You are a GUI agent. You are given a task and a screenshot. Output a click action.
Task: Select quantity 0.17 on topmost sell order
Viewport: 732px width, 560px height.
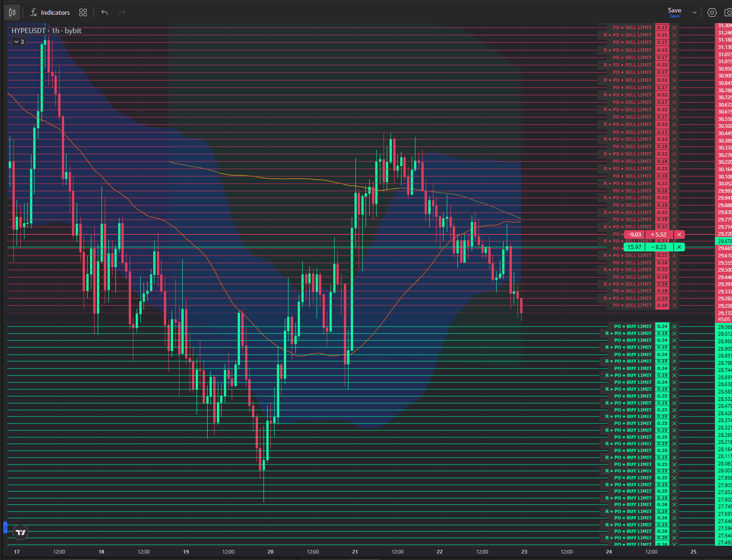click(662, 28)
